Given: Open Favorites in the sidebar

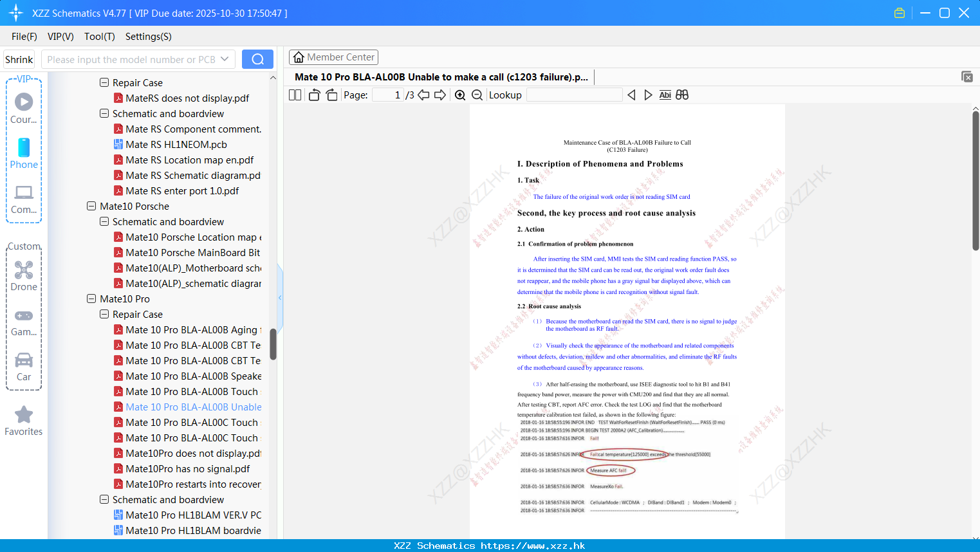Looking at the screenshot, I should (x=24, y=421).
